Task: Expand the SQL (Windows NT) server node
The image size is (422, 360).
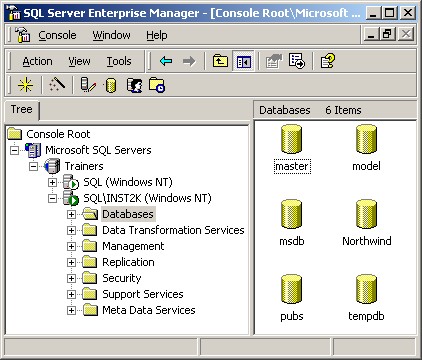Action: [52, 182]
